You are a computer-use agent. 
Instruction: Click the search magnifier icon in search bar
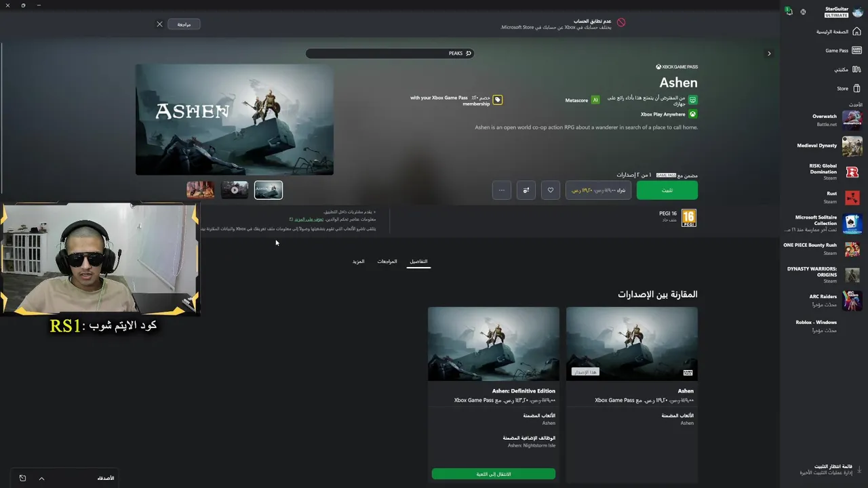[x=468, y=54]
